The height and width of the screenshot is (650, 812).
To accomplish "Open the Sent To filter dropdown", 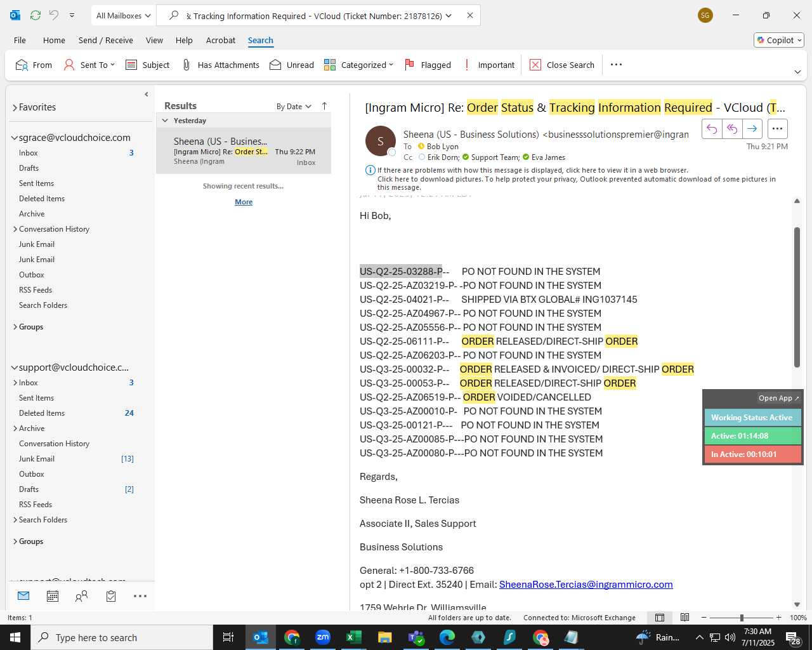I will [89, 65].
